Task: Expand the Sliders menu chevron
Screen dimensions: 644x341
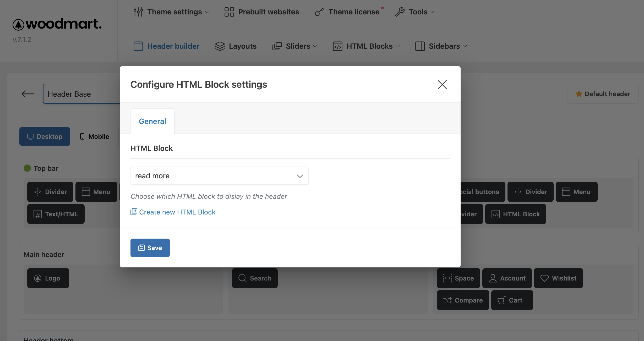Action: (315, 46)
